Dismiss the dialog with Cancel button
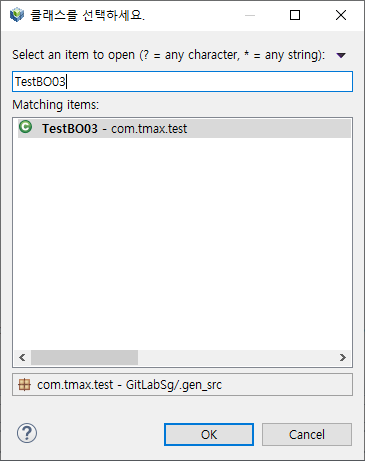The width and height of the screenshot is (368, 464). (x=307, y=434)
